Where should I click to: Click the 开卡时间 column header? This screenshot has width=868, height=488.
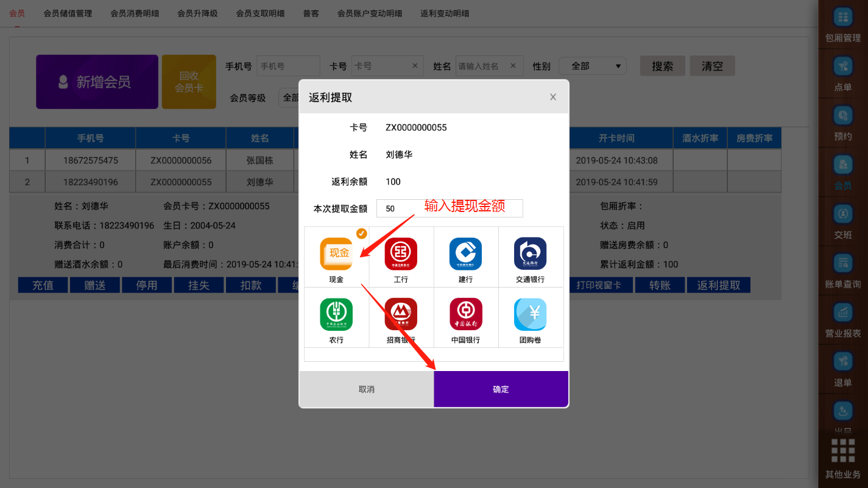[616, 138]
